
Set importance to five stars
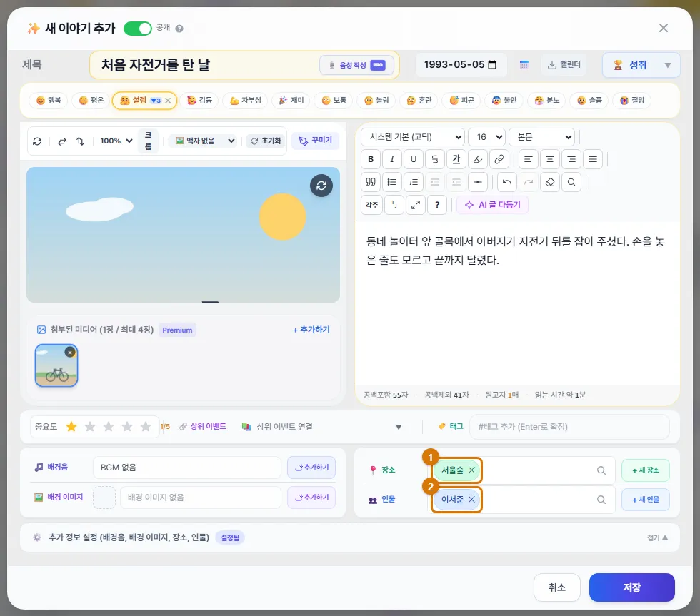pyautogui.click(x=146, y=427)
